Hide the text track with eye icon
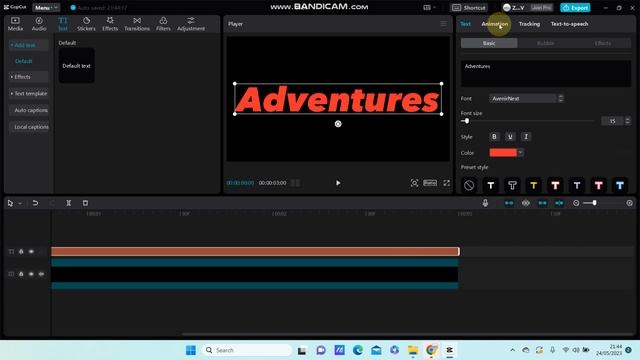The height and width of the screenshot is (360, 640). pyautogui.click(x=31, y=252)
